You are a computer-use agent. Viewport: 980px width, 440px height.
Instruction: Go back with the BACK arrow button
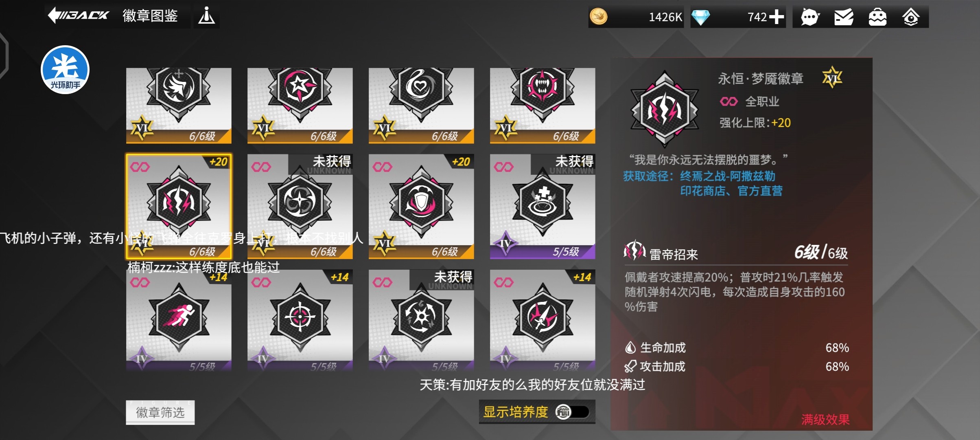78,16
